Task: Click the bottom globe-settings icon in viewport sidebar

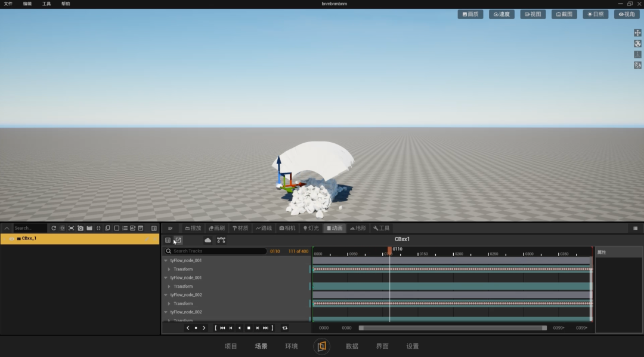Action: 637,65
